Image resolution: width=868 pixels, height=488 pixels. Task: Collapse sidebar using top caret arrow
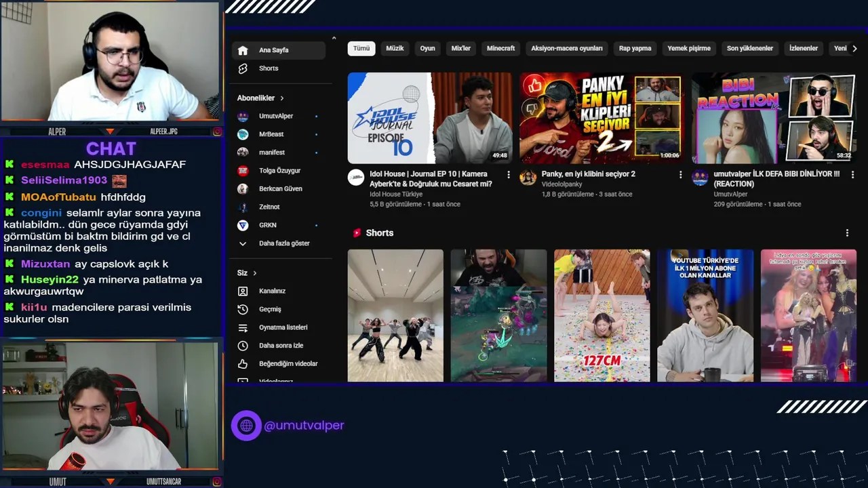(x=334, y=38)
